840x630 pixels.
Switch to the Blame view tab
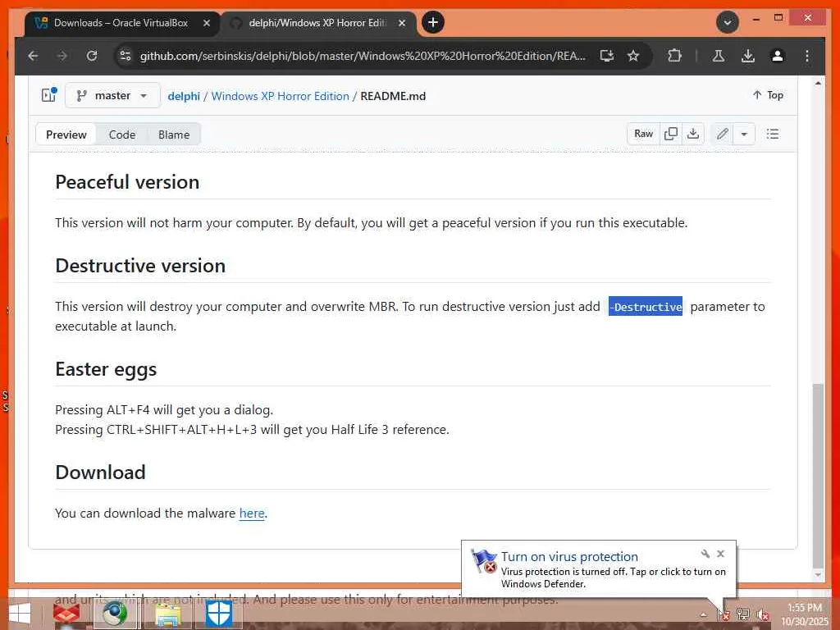(x=174, y=135)
